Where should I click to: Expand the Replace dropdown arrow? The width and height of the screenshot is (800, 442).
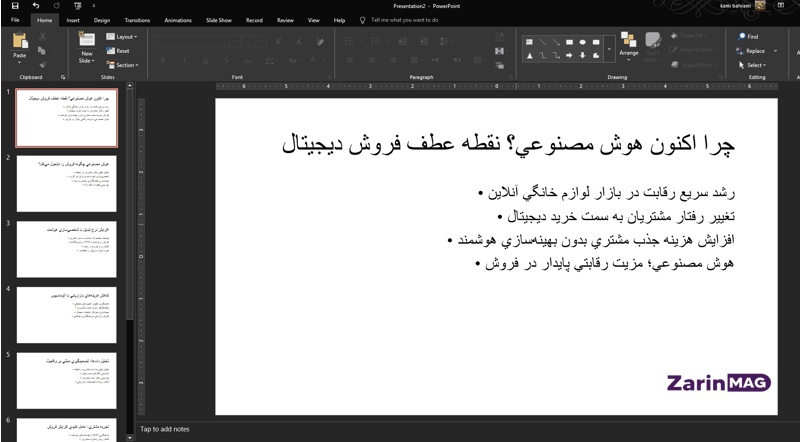click(x=775, y=51)
